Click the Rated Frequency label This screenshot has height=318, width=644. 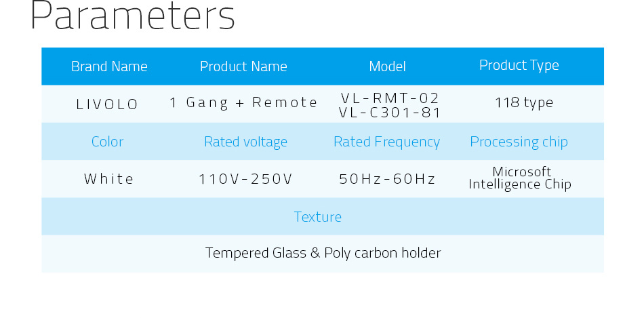(387, 142)
